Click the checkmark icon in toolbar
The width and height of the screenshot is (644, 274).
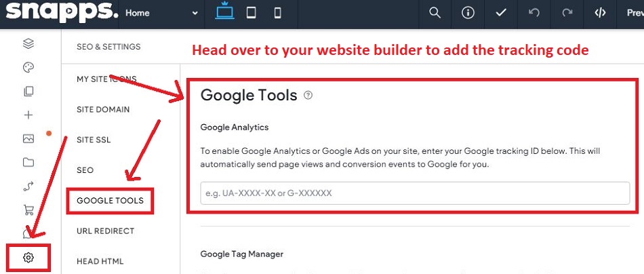(501, 13)
